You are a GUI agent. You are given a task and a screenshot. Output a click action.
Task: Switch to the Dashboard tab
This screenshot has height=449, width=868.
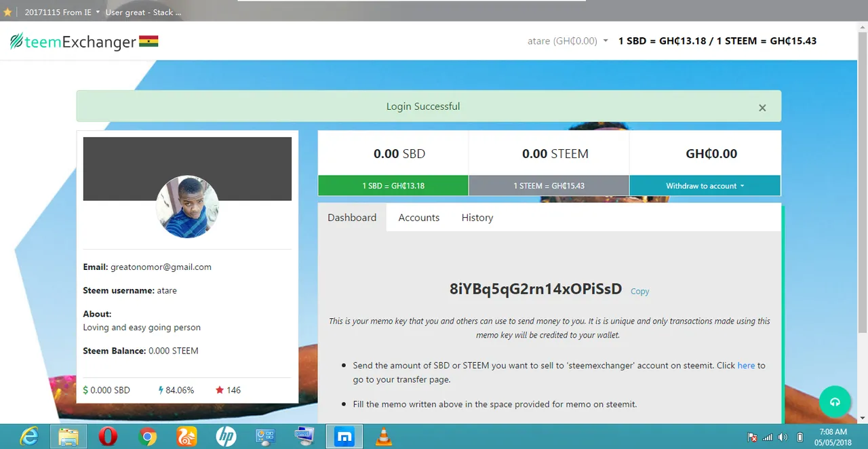352,218
